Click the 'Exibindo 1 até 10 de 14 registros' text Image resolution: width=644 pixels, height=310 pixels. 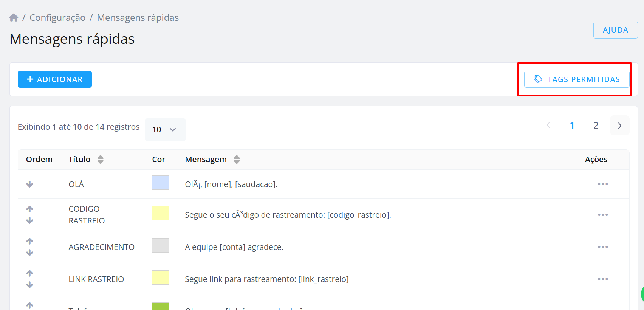coord(79,127)
